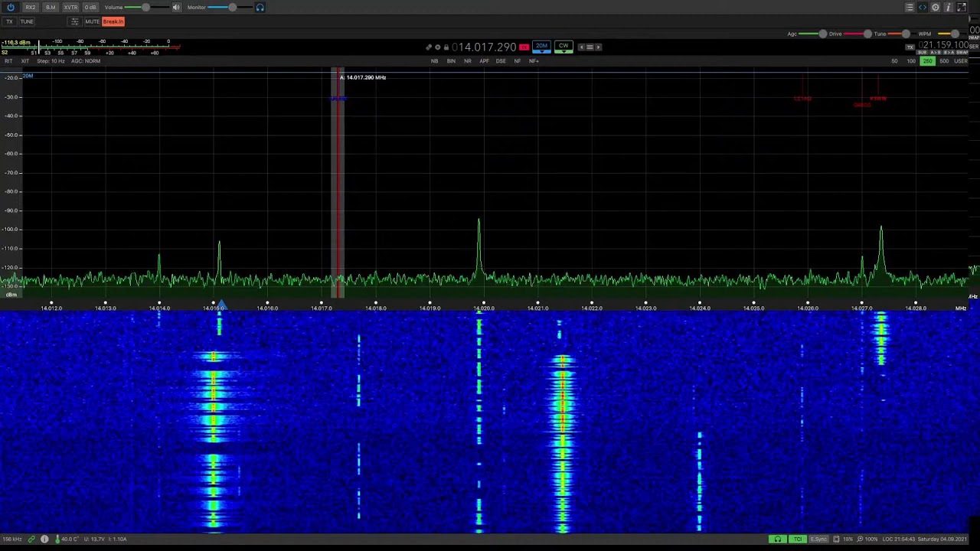Click the TUNE button
The image size is (980, 551).
pos(27,21)
